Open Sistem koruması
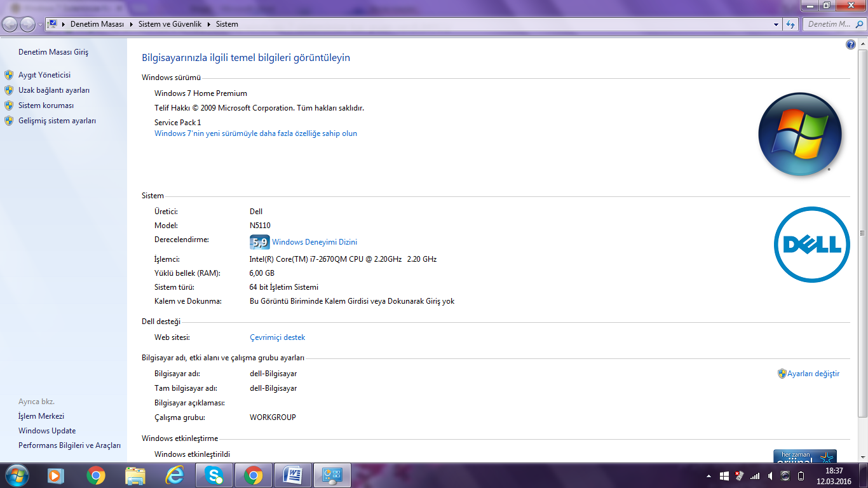The height and width of the screenshot is (488, 868). point(46,105)
